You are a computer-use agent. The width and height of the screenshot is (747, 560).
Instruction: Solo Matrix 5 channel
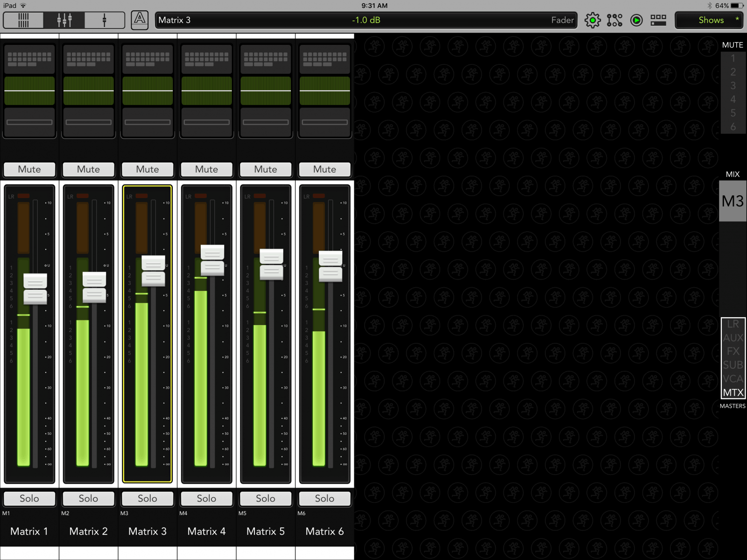click(266, 499)
